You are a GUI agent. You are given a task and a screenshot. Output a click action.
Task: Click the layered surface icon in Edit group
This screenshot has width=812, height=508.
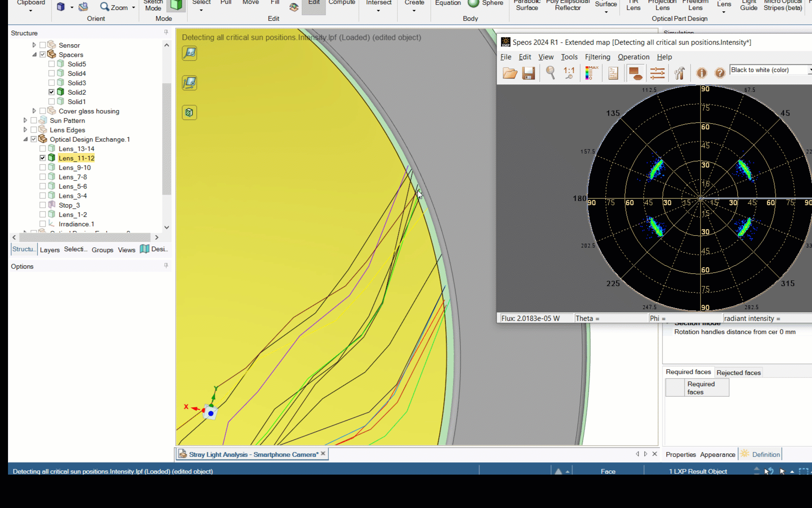coord(294,7)
